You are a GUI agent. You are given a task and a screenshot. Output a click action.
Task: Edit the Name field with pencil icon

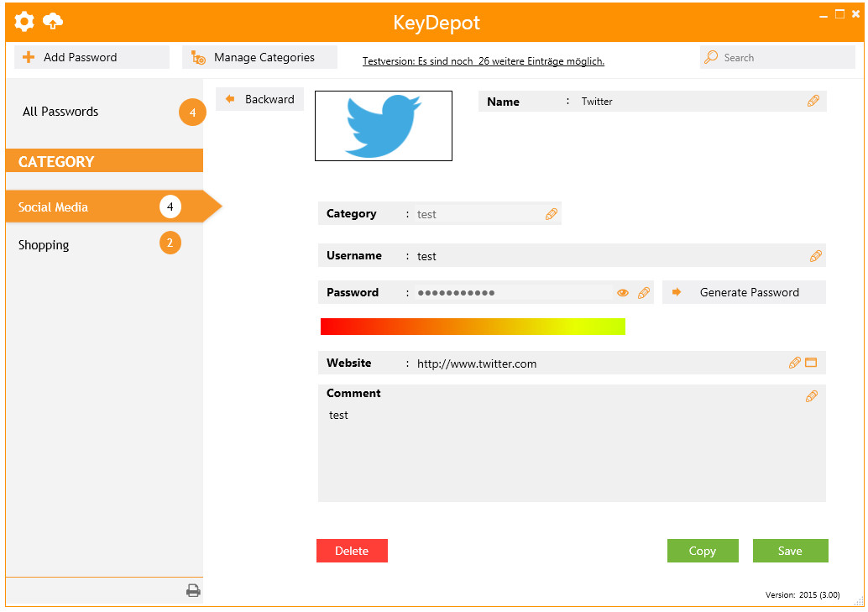tap(813, 101)
